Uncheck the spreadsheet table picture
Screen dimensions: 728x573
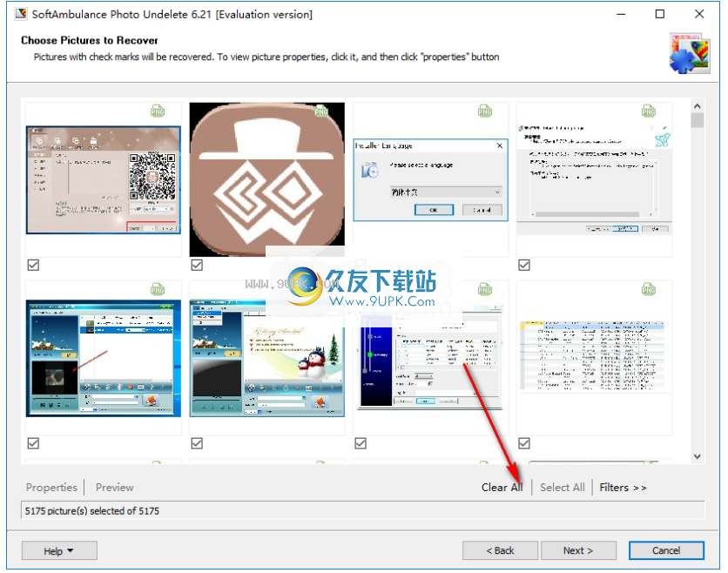(x=524, y=443)
